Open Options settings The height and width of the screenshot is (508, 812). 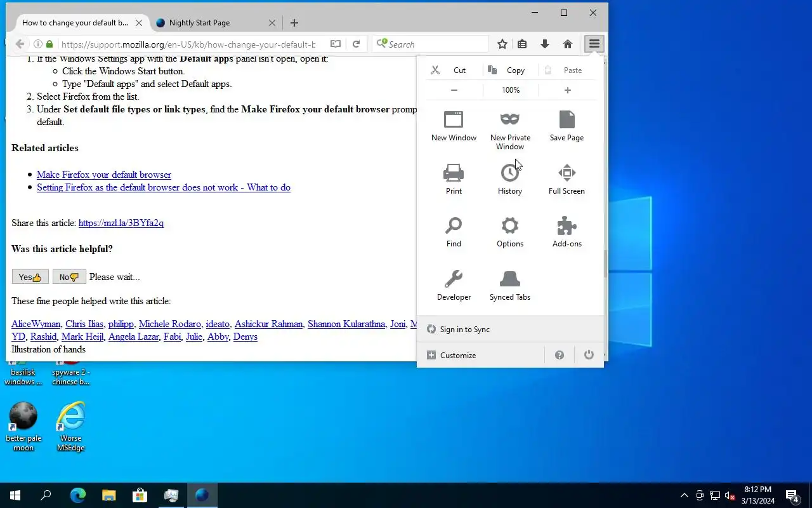coord(510,232)
